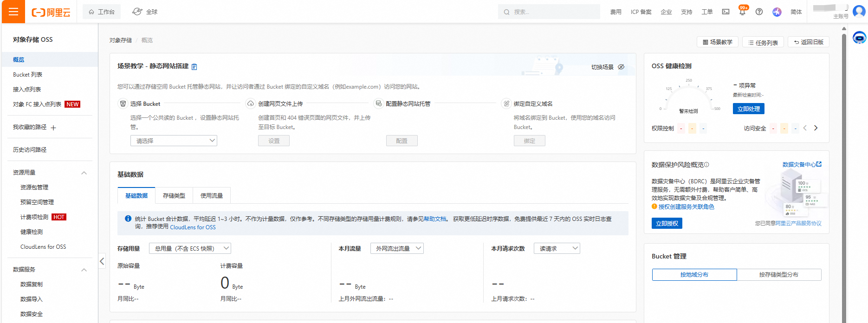The image size is (868, 323).
Task: Hide the scenario panel with eye icon
Action: tap(621, 67)
